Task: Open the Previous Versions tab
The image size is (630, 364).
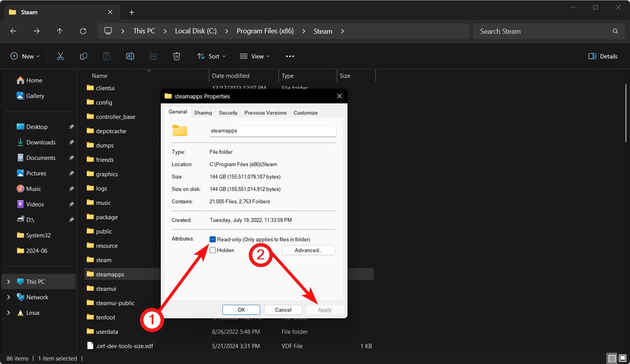Action: pyautogui.click(x=265, y=113)
